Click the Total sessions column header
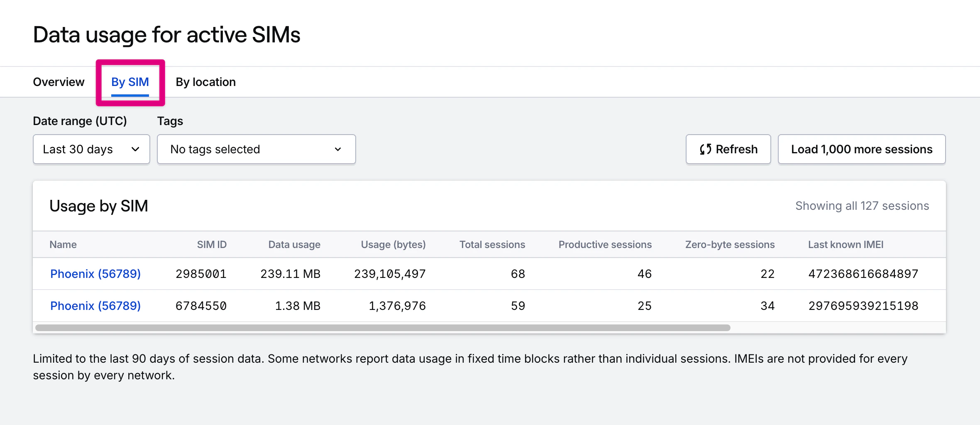 click(492, 244)
